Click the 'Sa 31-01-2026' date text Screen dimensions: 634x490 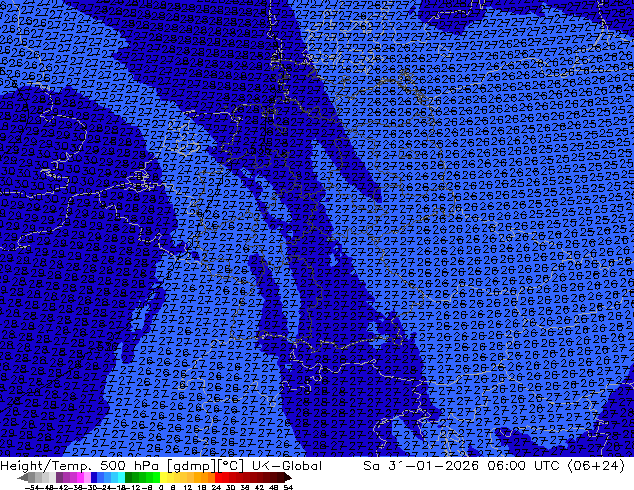click(x=421, y=466)
